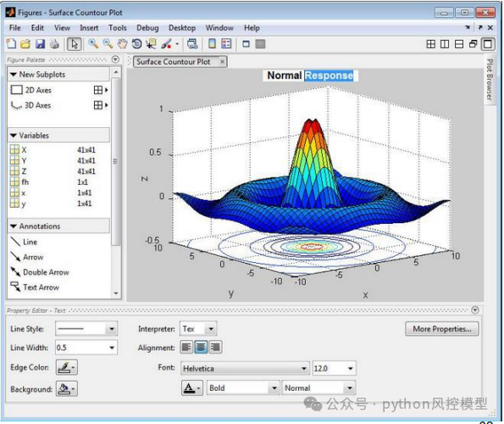Click the Hide Plot Tools icon
The width and height of the screenshot is (504, 424).
coord(246,44)
